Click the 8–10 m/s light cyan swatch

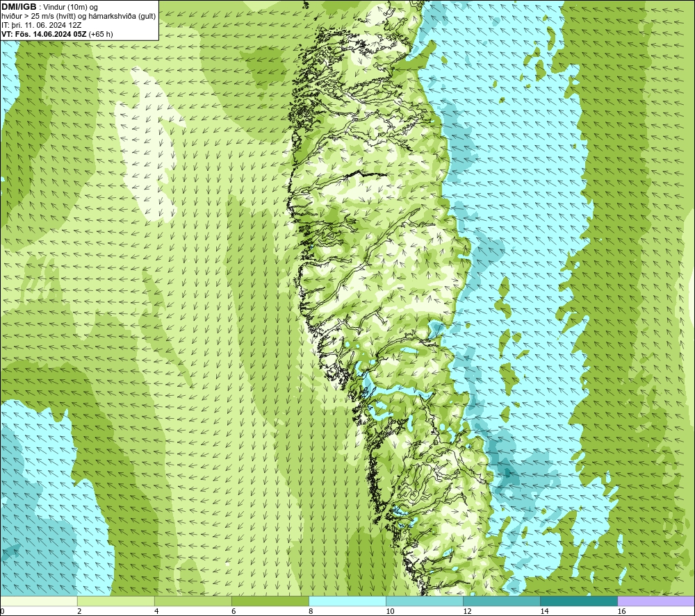[x=347, y=601]
